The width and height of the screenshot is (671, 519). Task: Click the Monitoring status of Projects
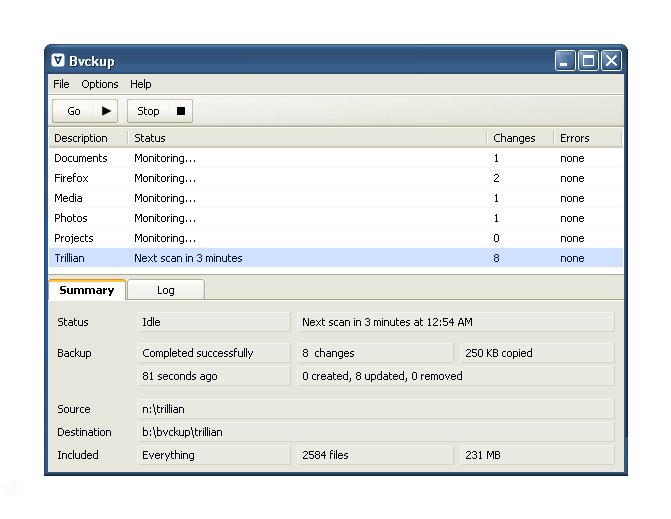click(165, 238)
